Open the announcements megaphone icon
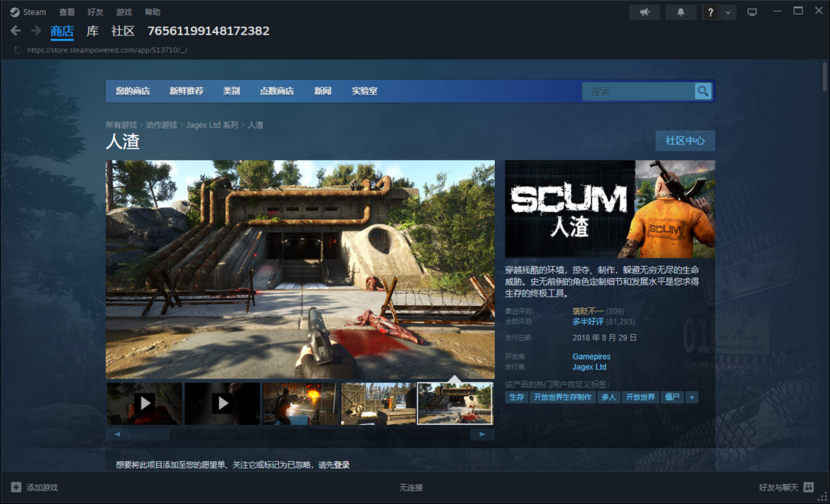The image size is (830, 504). click(x=644, y=12)
